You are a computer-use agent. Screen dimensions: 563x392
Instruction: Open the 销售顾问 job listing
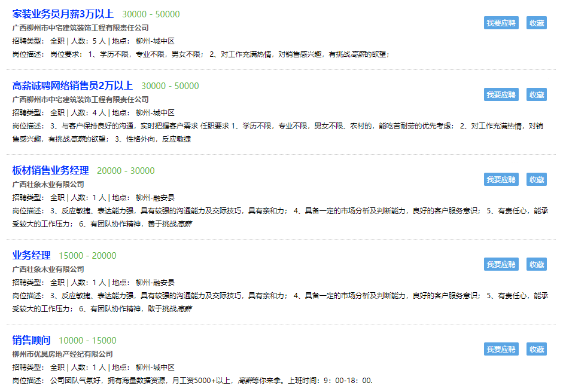31,341
